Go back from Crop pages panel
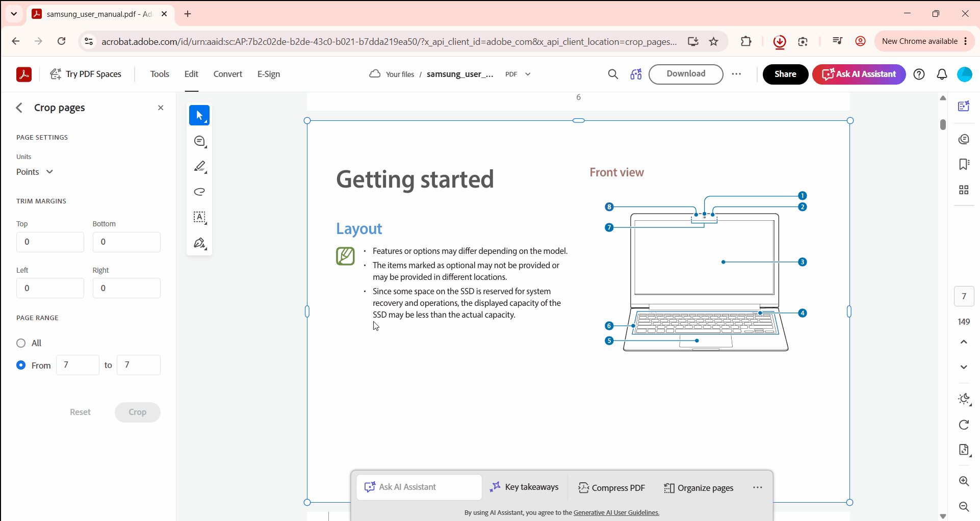The width and height of the screenshot is (980, 521). (19, 108)
